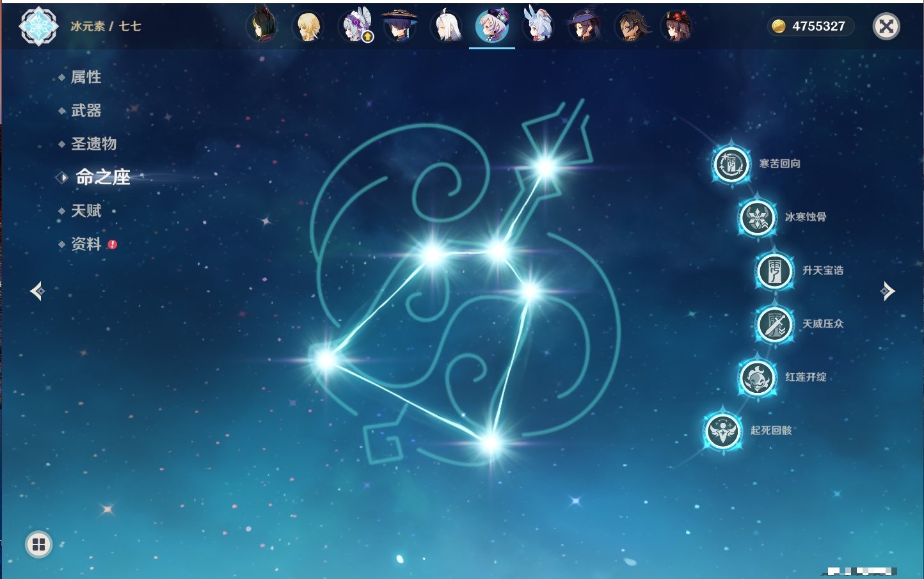The height and width of the screenshot is (579, 924).
Task: Click the 冰寒蚀骨 label text
Action: pos(806,218)
